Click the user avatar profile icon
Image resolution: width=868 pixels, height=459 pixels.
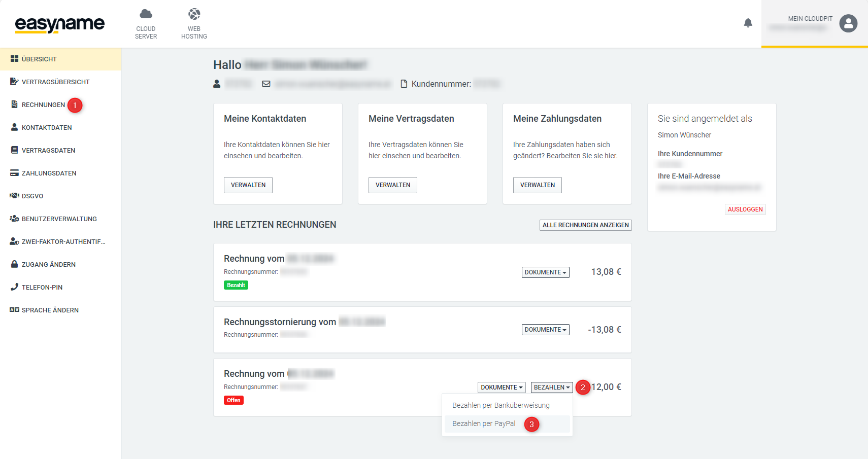pos(848,23)
